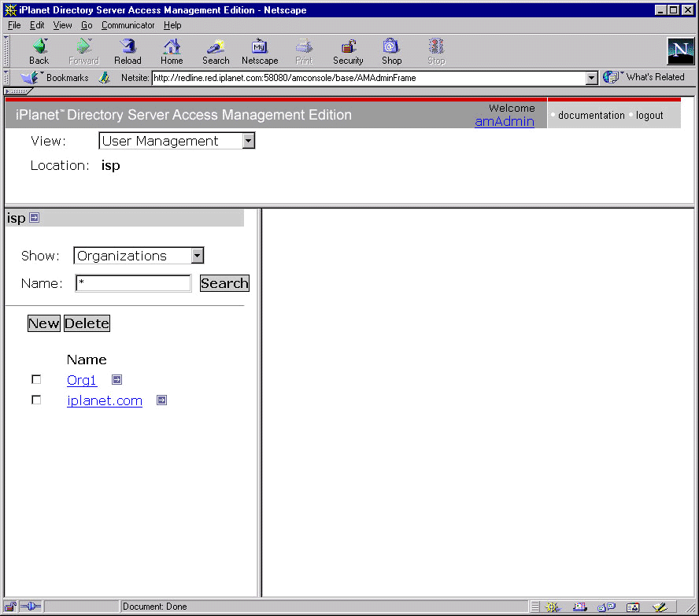Open the View menu
Screen dimensions: 699x616
pyautogui.click(x=62, y=25)
